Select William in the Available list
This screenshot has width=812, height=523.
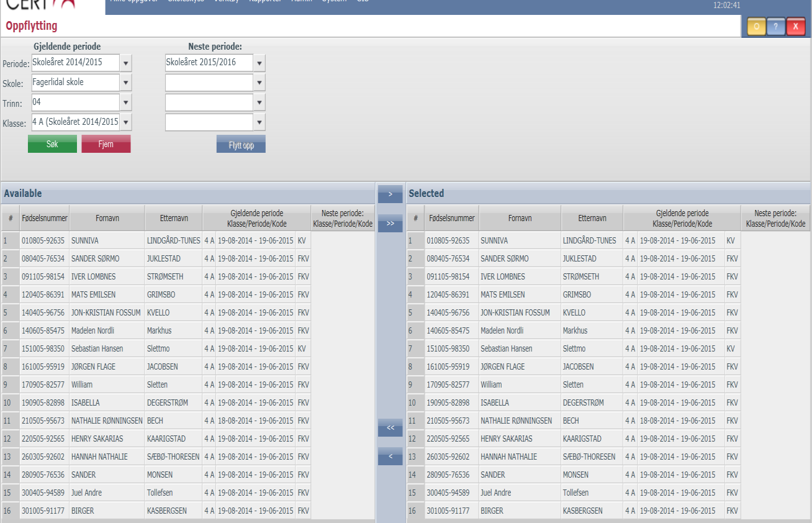pos(82,384)
